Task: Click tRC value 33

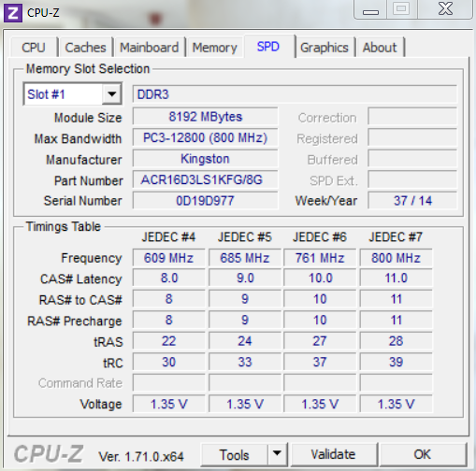Action: coord(245,362)
